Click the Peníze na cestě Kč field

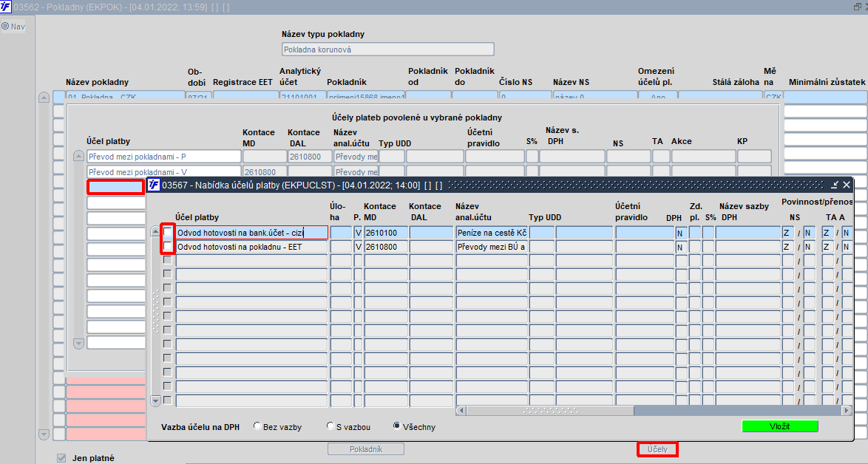point(492,232)
